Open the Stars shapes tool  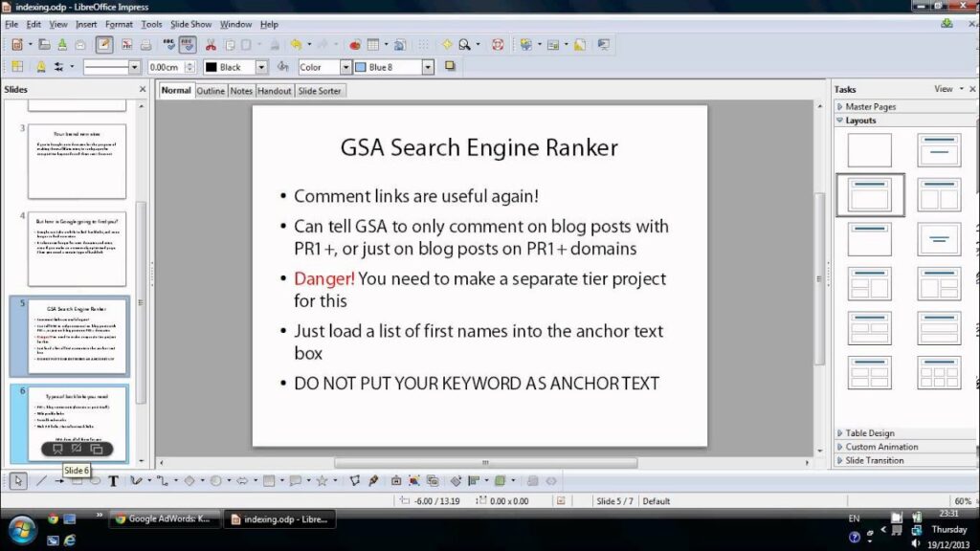[x=322, y=480]
